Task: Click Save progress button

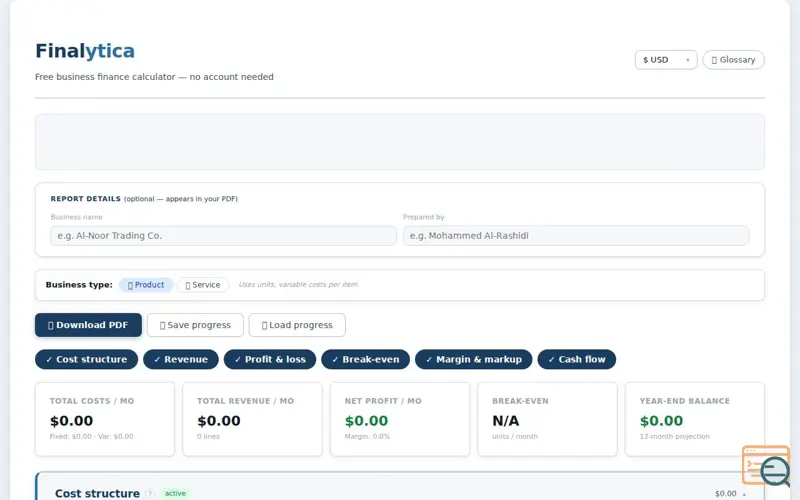Action: [x=195, y=325]
